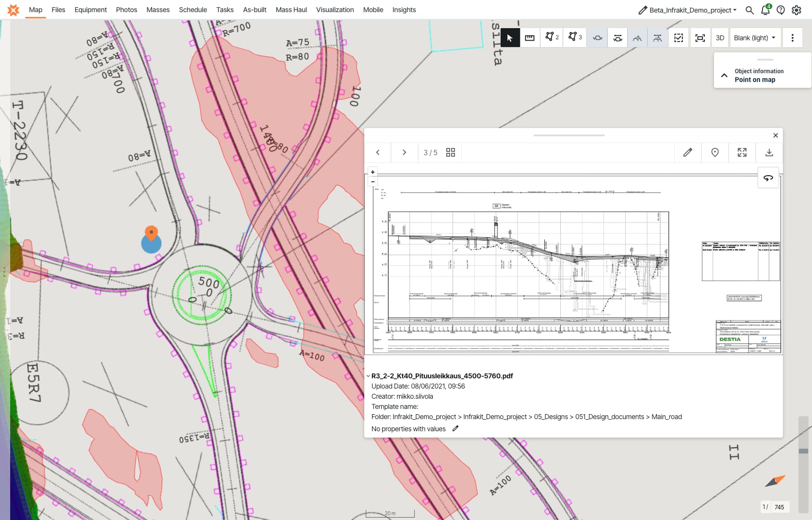Download the PDF document

[x=769, y=152]
